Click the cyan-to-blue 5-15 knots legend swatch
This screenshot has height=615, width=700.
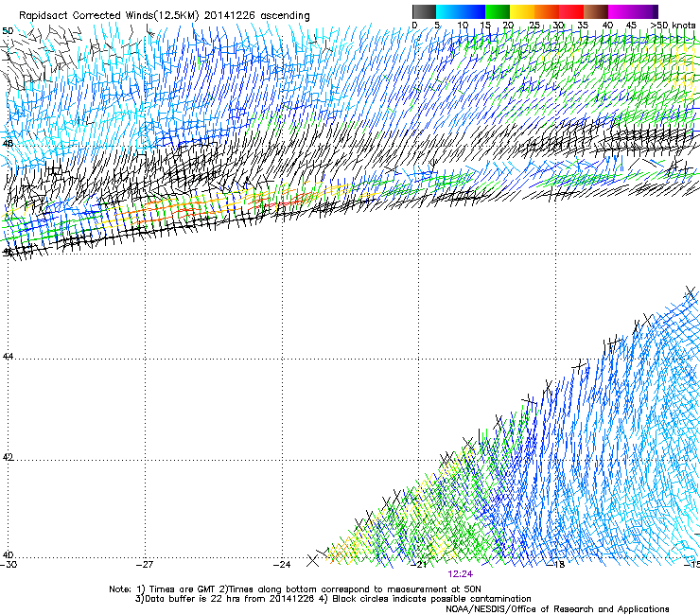(x=461, y=11)
